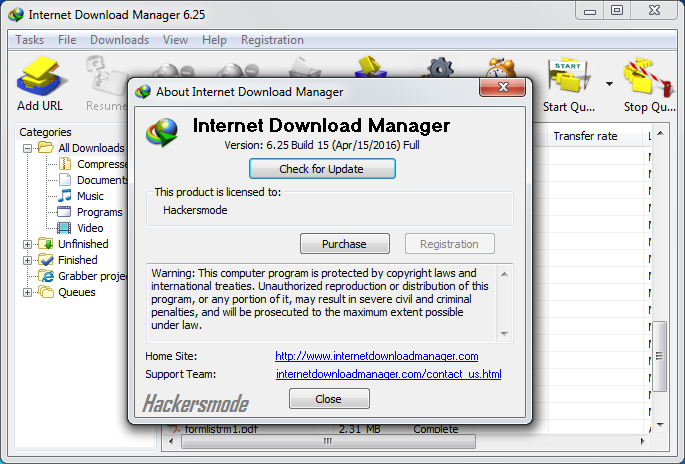
Task: Click warning text scroll-up arrow
Action: pos(504,274)
